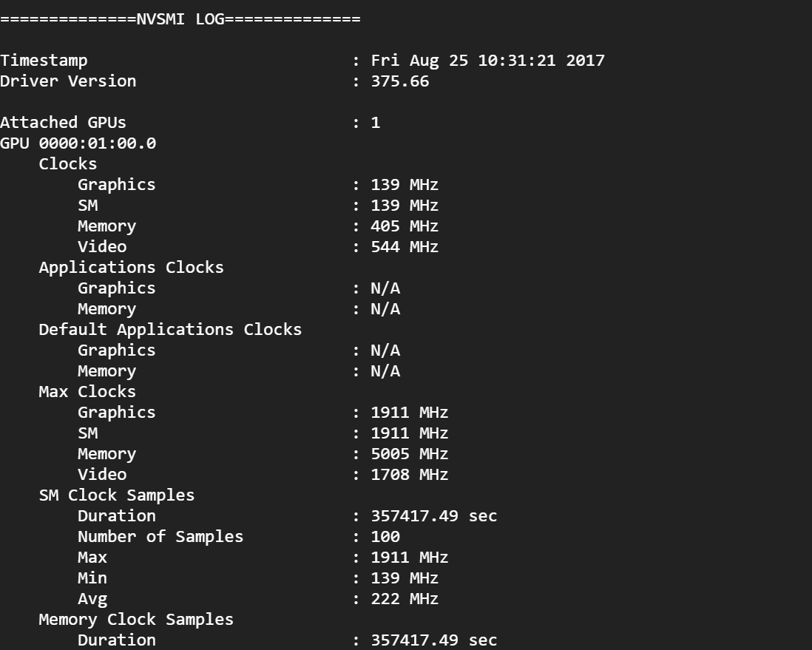
Task: Click the Number of Samples label
Action: 160,537
